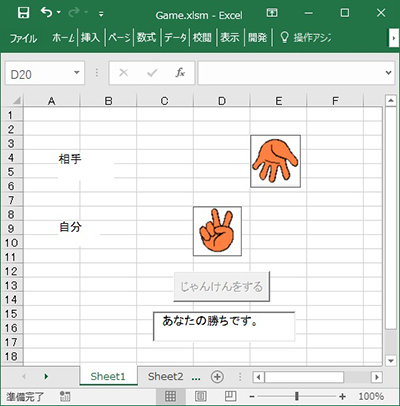This screenshot has height=406, width=400.
Task: Click the じゃんけんをする button
Action: pyautogui.click(x=221, y=287)
